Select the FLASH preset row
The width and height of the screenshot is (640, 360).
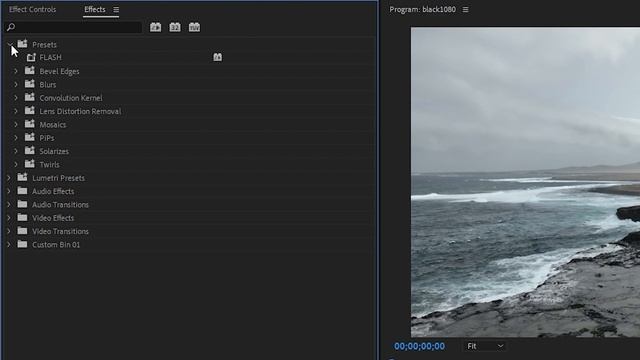[x=189, y=58]
